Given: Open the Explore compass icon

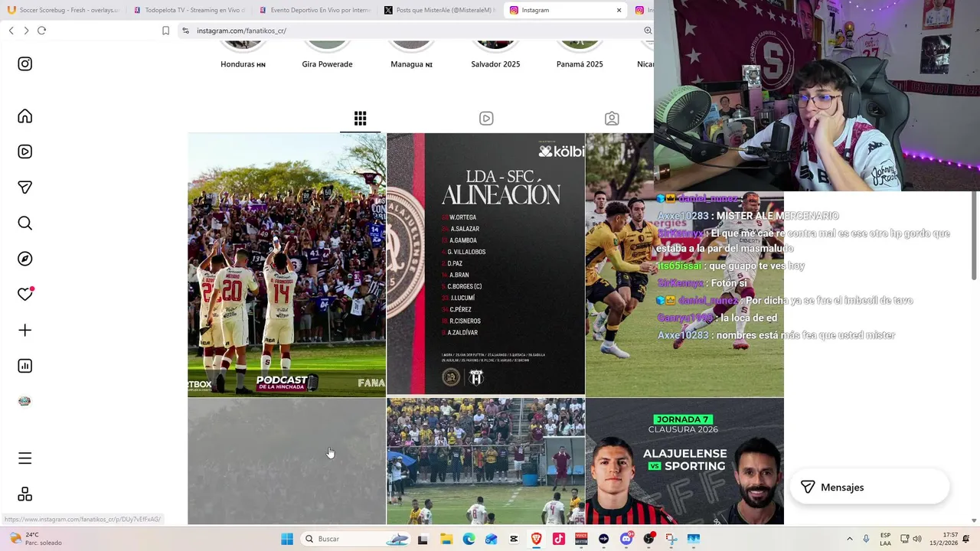Looking at the screenshot, I should tap(25, 259).
